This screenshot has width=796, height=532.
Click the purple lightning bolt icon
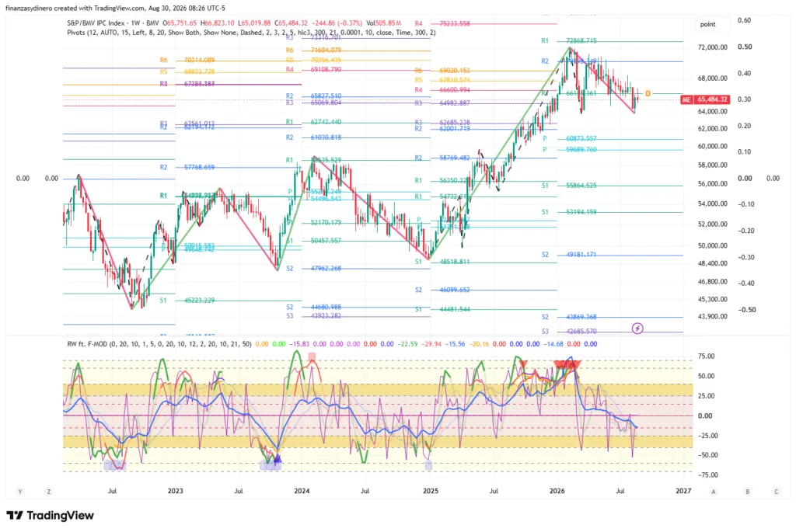(637, 329)
